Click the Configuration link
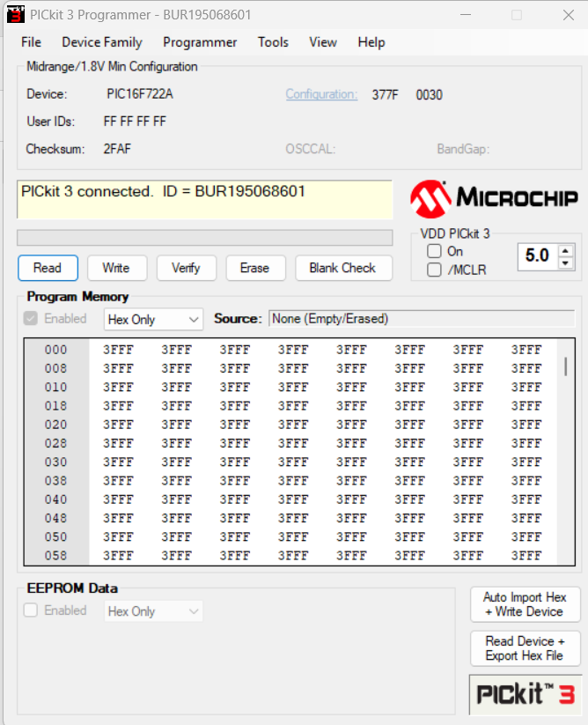 pyautogui.click(x=321, y=94)
